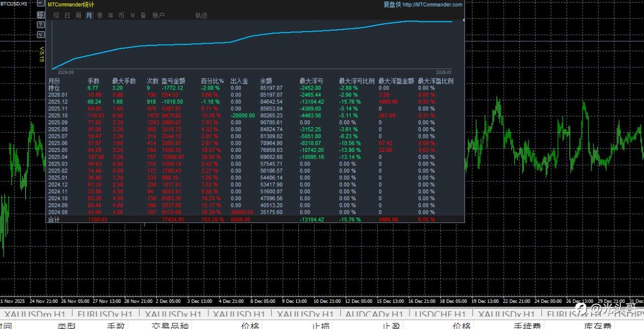The height and width of the screenshot is (329, 644).
Task: Click the 止损 column header in terminal
Action: pos(320,325)
